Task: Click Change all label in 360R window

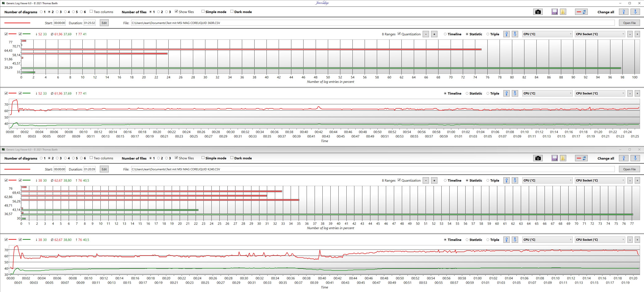Action: coord(606,12)
